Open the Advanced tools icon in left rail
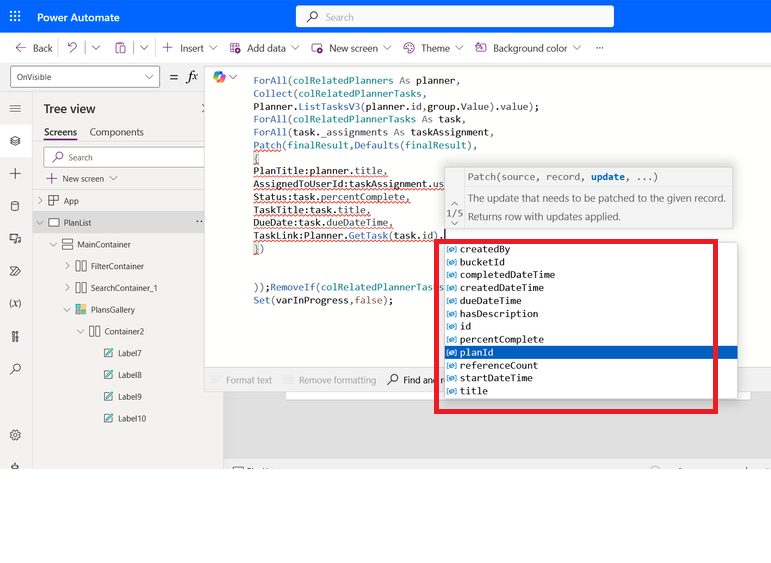771x563 pixels. click(15, 336)
